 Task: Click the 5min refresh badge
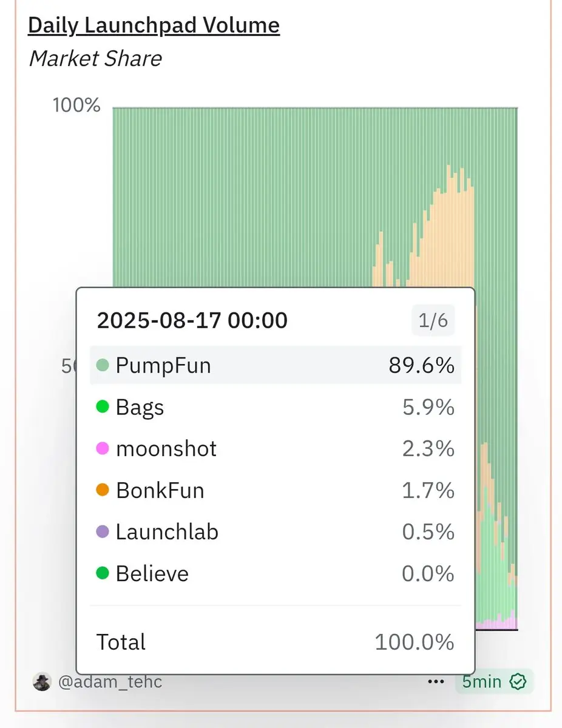click(x=495, y=681)
